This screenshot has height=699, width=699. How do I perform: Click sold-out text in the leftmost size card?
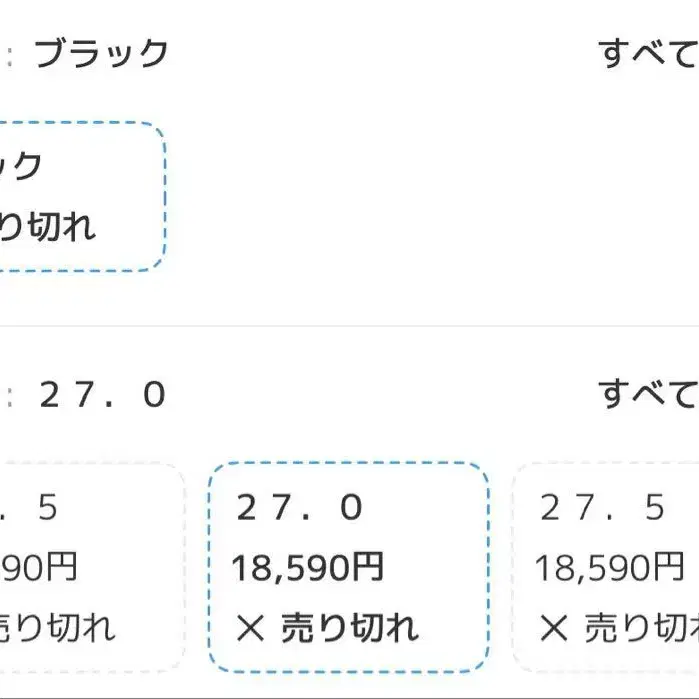pos(58,629)
